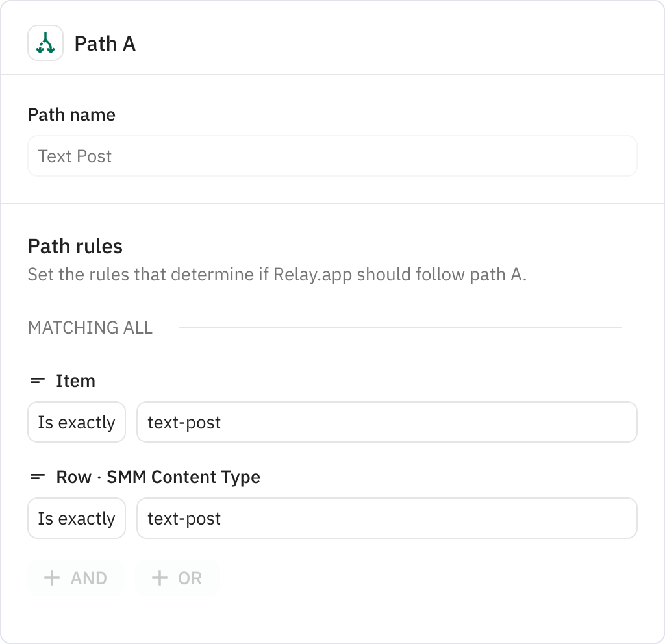Select the Row · SMM Content Type field label
Viewport: 665px width, 644px height.
(x=158, y=477)
